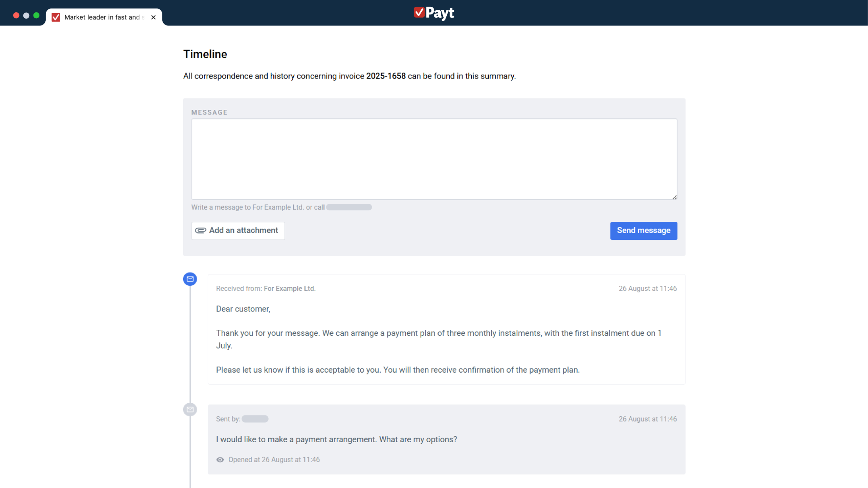Click the blue envelope timeline icon
This screenshot has width=868, height=488.
190,279
